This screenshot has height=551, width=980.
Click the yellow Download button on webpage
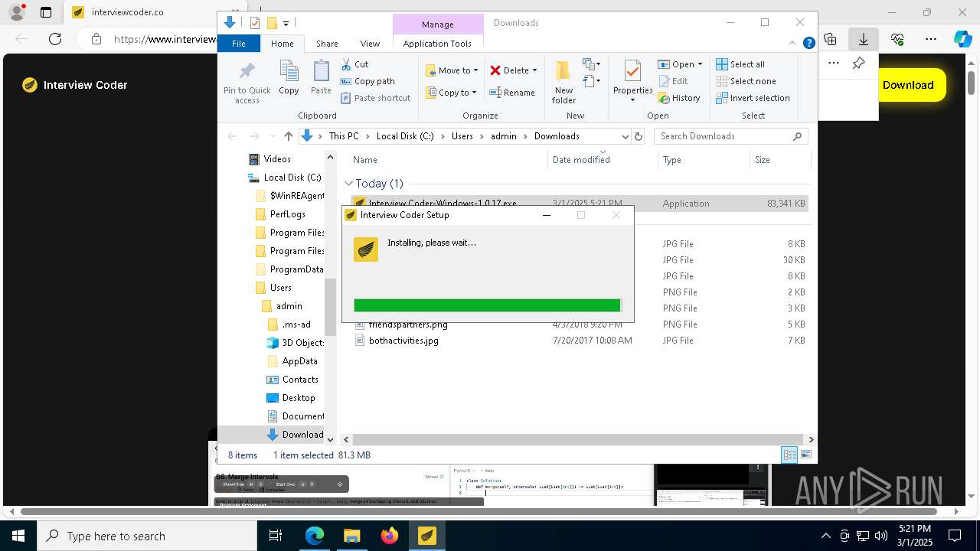point(908,85)
